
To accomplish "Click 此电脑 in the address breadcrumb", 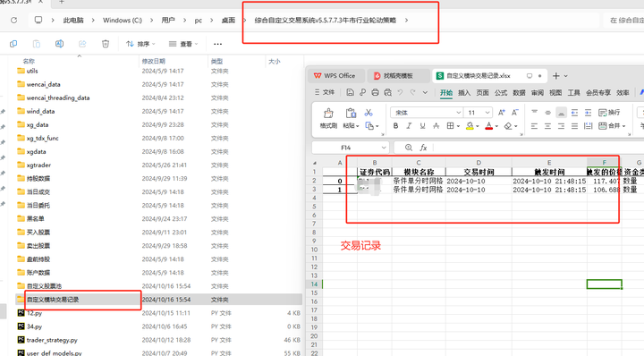I will pos(73,20).
